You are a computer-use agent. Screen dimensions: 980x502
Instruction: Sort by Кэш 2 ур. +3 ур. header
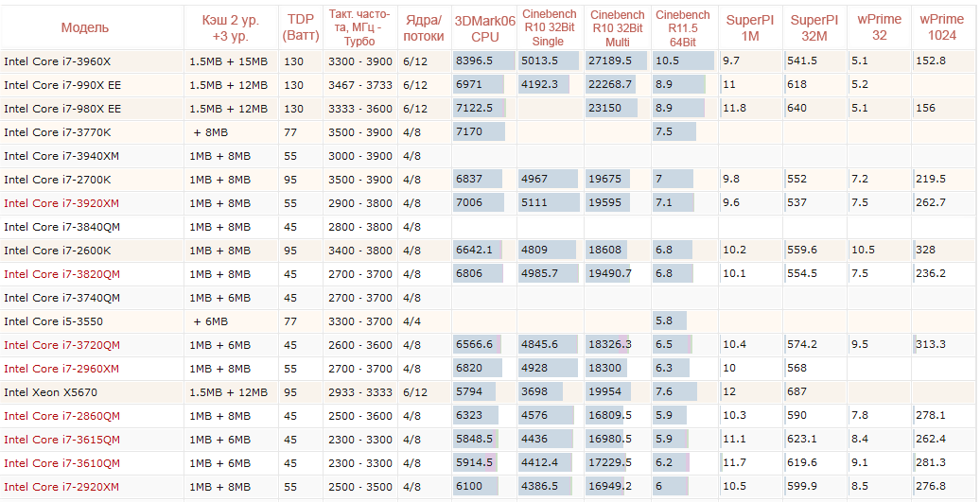click(x=230, y=28)
